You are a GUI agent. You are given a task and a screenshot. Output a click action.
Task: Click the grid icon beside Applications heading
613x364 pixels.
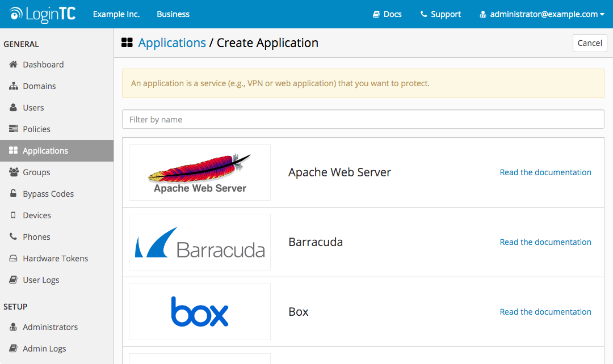click(x=127, y=43)
